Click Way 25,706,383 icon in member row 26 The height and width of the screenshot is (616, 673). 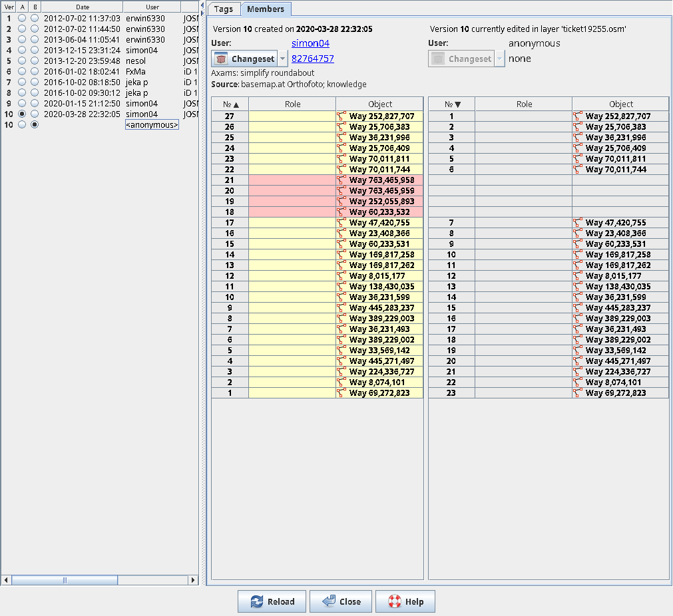[x=341, y=127]
